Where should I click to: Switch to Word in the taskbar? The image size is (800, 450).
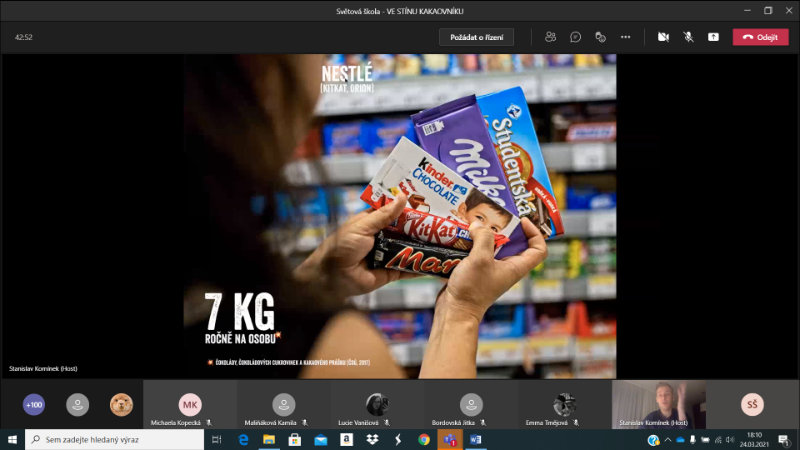point(475,440)
